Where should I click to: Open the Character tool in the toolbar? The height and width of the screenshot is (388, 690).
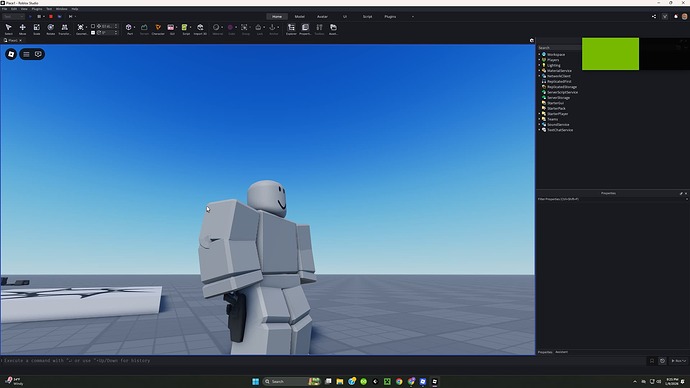point(158,29)
